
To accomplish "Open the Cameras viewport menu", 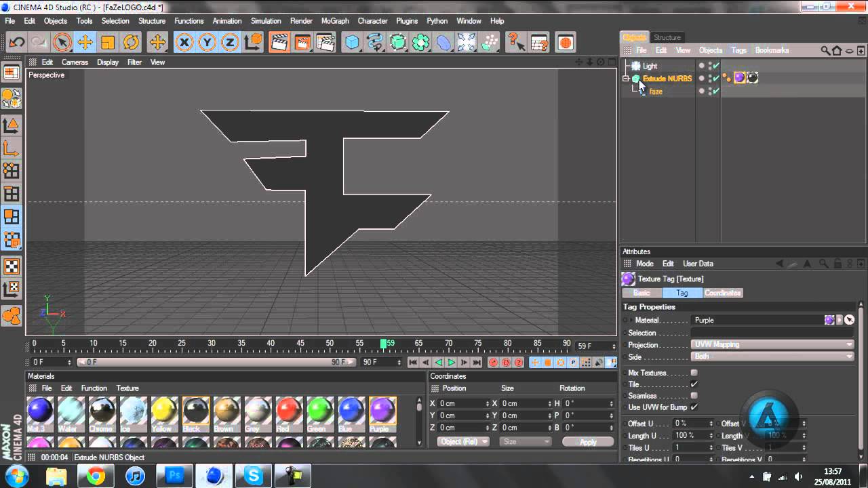I will pyautogui.click(x=75, y=62).
